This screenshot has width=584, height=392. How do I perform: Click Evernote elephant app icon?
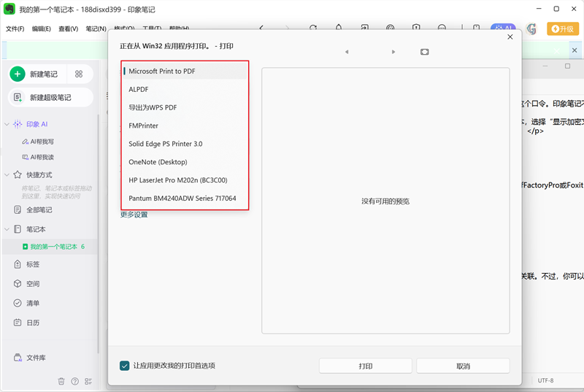9,9
